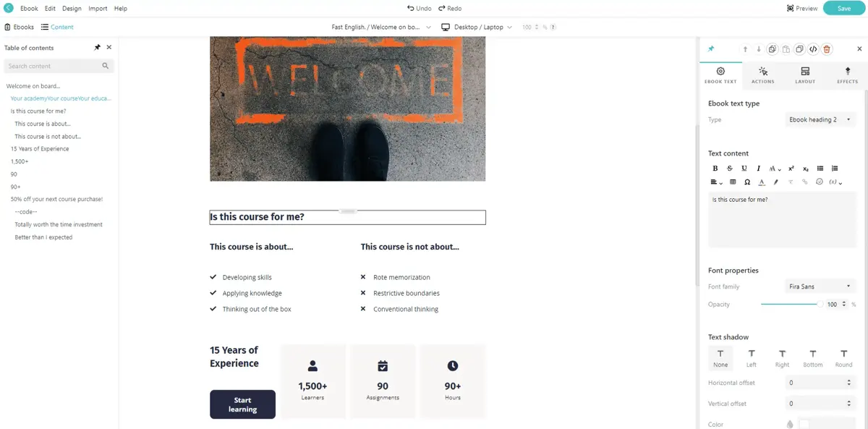Image resolution: width=868 pixels, height=429 pixels.
Task: Click the Start learning button
Action: click(x=242, y=404)
